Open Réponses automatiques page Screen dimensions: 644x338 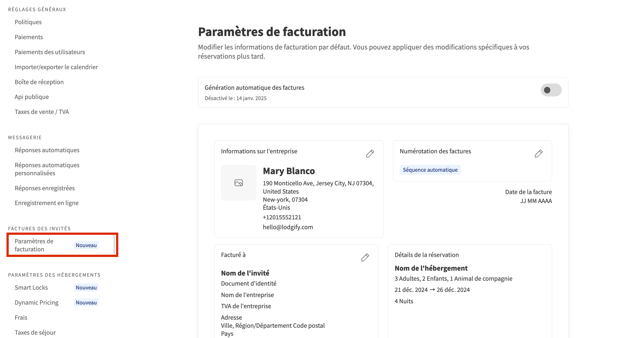[47, 150]
